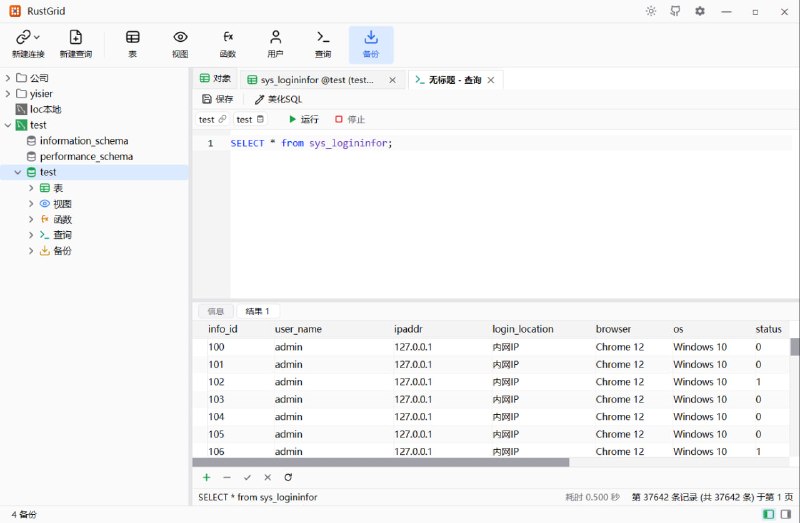
Task: Click the 美化SQL beautify button
Action: [279, 99]
